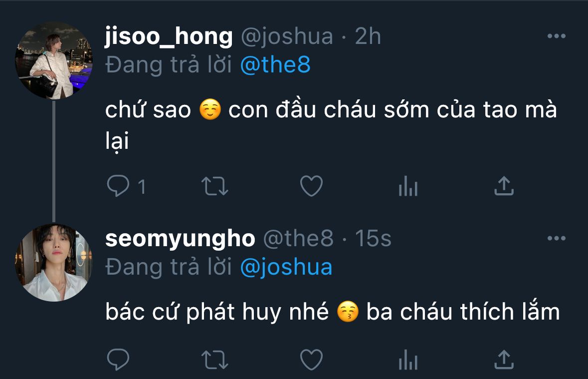Click the @the8 mention link
This screenshot has width=588, height=379.
pyautogui.click(x=275, y=65)
